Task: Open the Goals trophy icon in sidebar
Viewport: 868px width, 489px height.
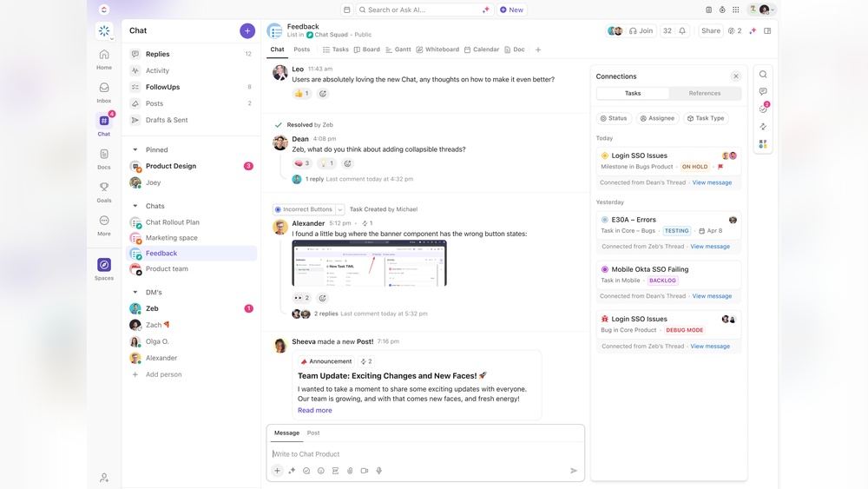Action: [104, 188]
